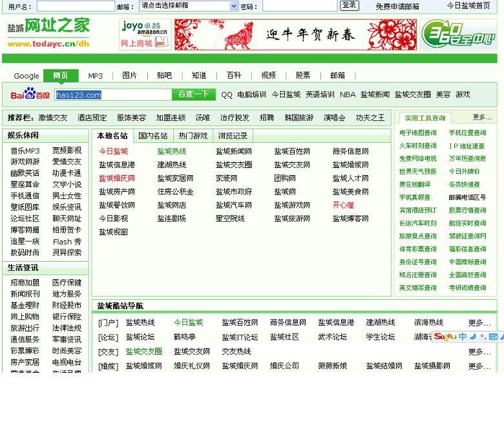Open the 迎牛年贺新春 banner image
Image resolution: width=504 pixels, height=429 pixels.
coord(295,34)
